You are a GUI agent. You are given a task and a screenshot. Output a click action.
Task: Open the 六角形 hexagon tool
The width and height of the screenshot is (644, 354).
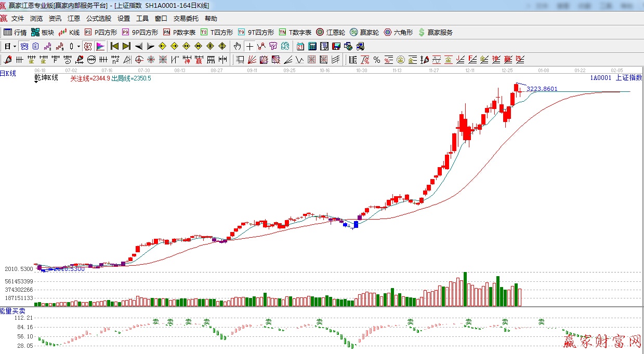coord(398,32)
